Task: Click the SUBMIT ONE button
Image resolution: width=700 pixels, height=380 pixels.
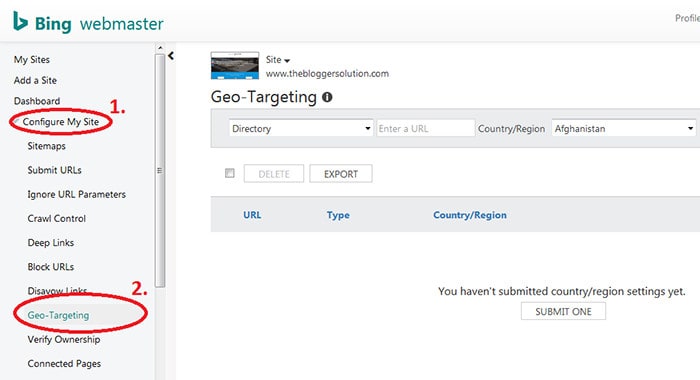Action: tap(563, 311)
